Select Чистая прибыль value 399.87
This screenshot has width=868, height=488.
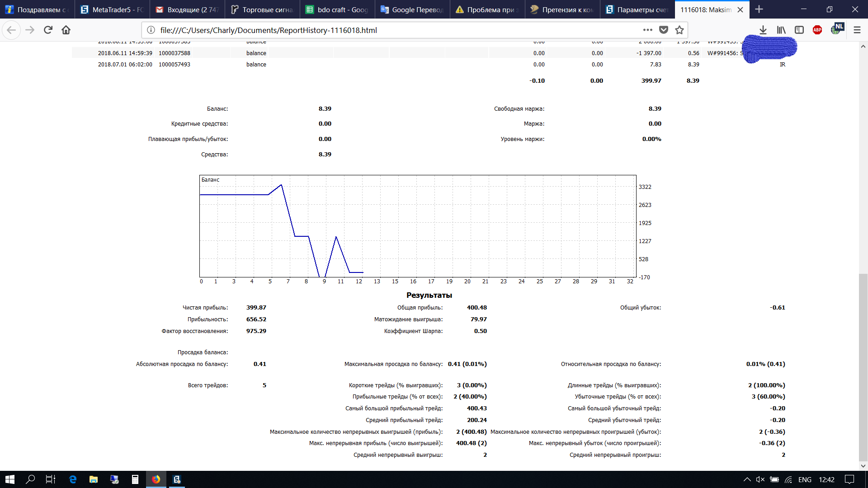[x=256, y=307]
